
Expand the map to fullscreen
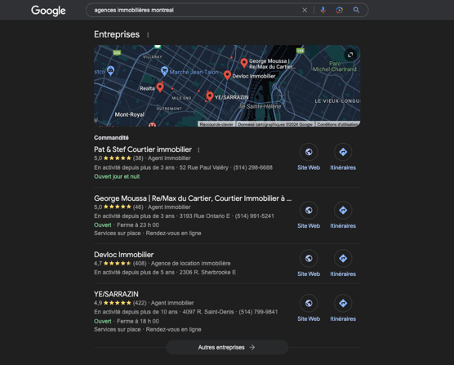350,55
